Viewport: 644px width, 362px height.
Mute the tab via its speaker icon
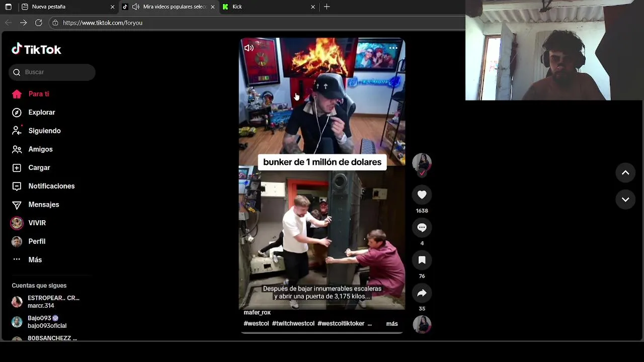(x=136, y=7)
